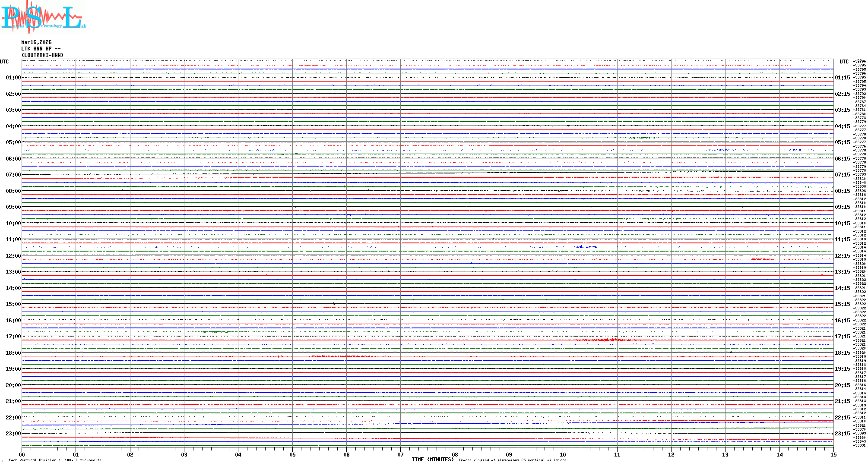Click the Mar16,2026 date label

point(36,42)
